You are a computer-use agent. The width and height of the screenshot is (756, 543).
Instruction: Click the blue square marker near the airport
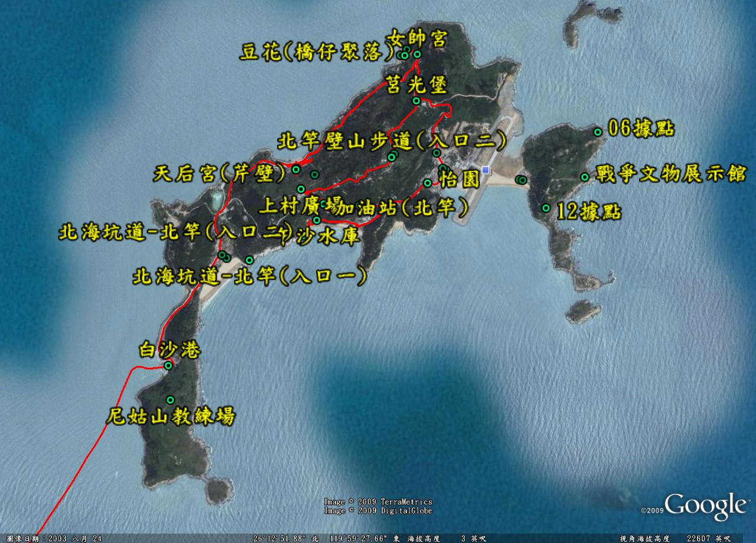point(485,171)
